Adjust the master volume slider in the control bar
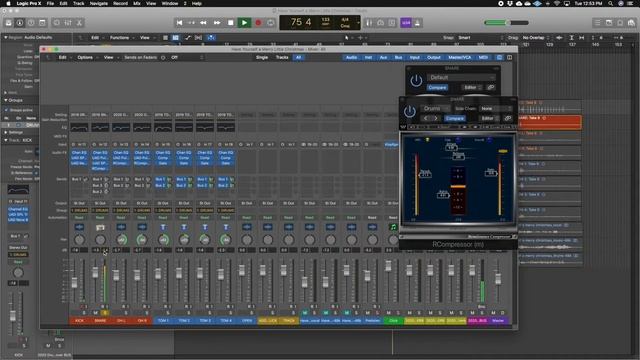640x360 pixels. [506, 23]
